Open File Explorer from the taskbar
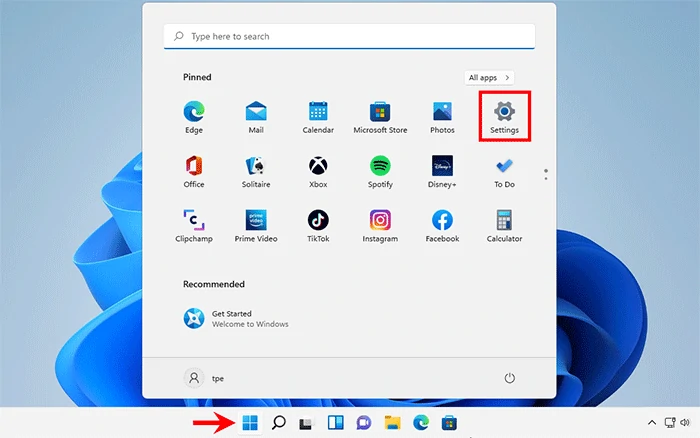The height and width of the screenshot is (438, 700). (x=392, y=422)
